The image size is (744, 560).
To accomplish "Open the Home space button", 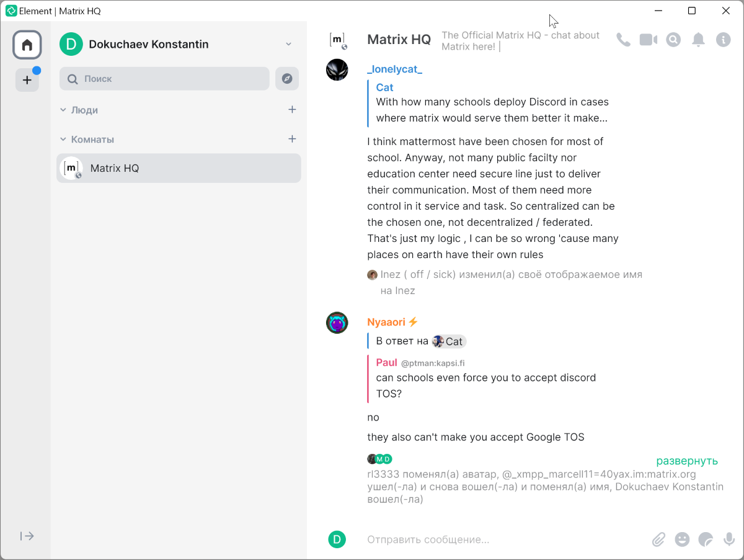I will tap(27, 45).
